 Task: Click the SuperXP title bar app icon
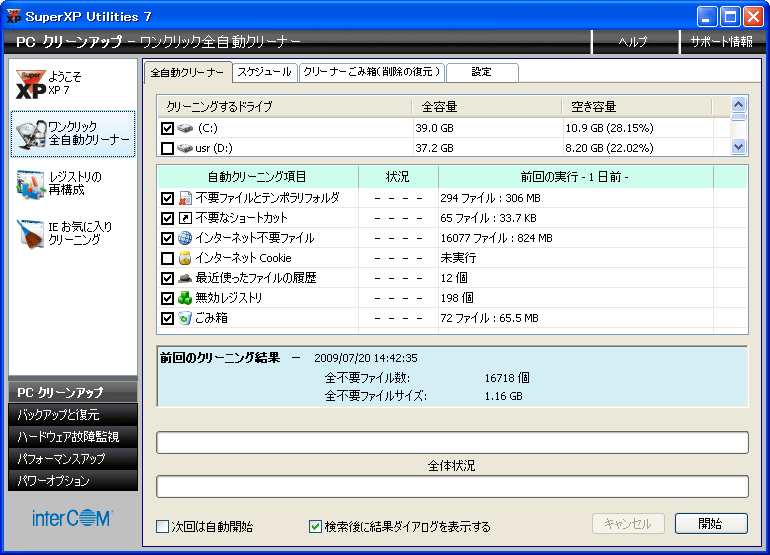(13, 16)
